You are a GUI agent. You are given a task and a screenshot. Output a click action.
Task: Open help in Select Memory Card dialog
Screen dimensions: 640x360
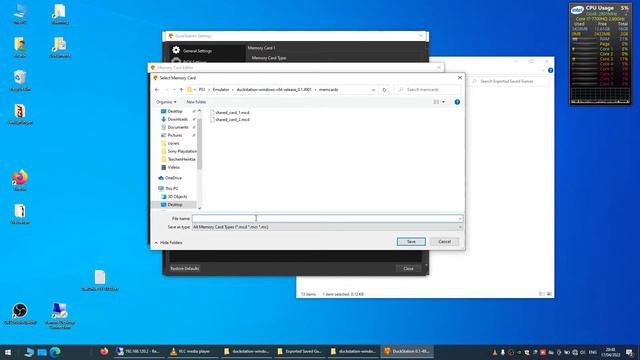coord(457,102)
